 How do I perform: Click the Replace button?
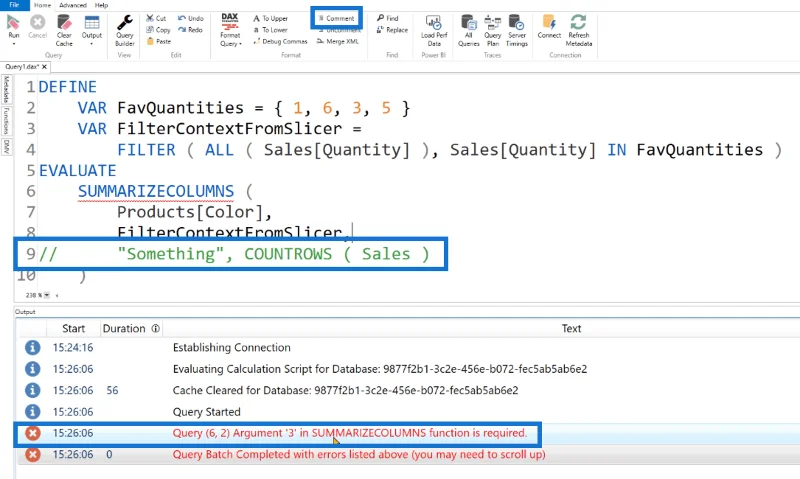[x=392, y=30]
